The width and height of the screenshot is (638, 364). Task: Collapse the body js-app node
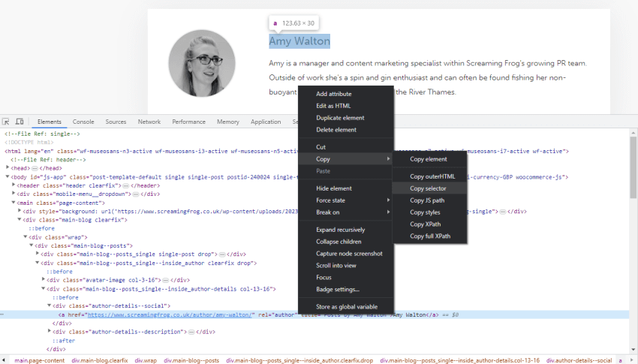click(8, 176)
